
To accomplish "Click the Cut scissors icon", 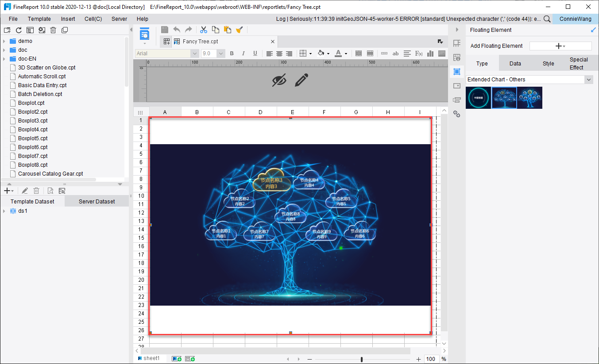I will [204, 30].
